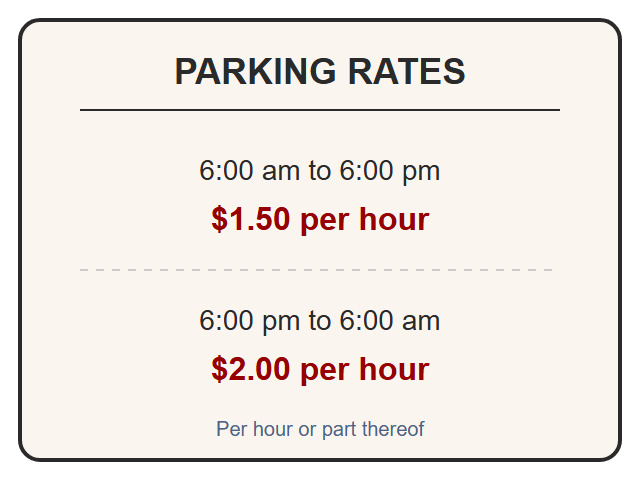Click the word PARKING in the heading
This screenshot has height=480, width=640.
coord(256,71)
